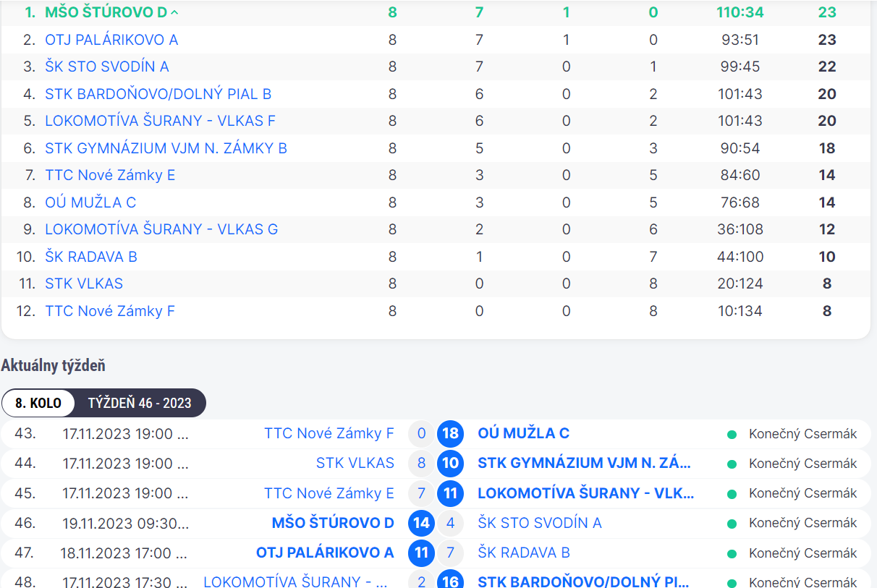Open MŠO ŠTÚROVO D in match 46
The image size is (877, 588).
click(333, 523)
